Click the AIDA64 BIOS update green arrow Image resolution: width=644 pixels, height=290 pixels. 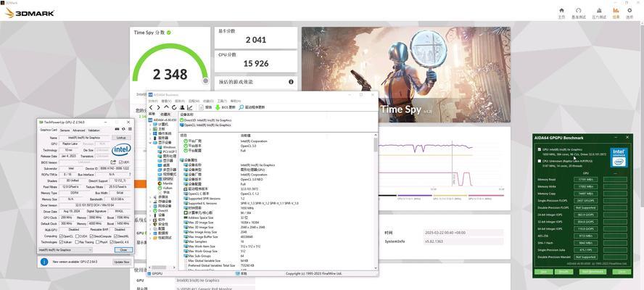(218, 107)
